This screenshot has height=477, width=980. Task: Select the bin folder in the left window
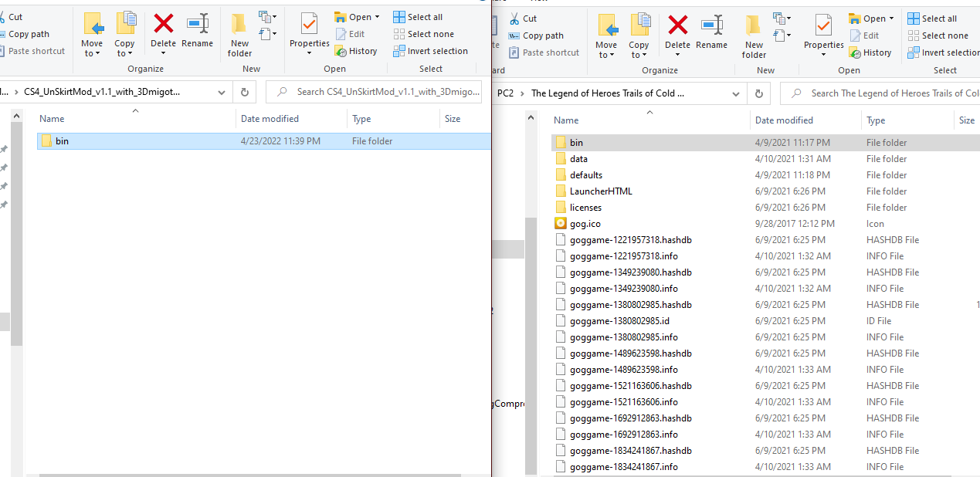pyautogui.click(x=263, y=141)
